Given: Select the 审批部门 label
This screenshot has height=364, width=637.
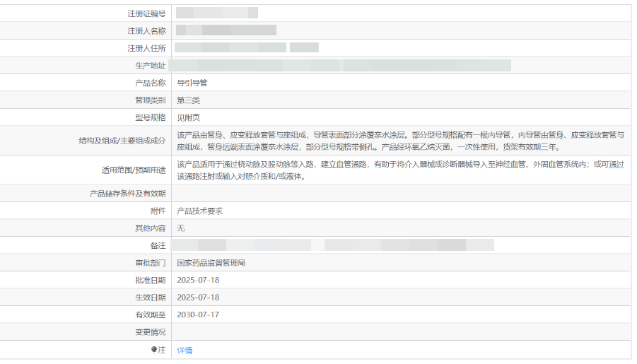Looking at the screenshot, I should coord(151,263).
